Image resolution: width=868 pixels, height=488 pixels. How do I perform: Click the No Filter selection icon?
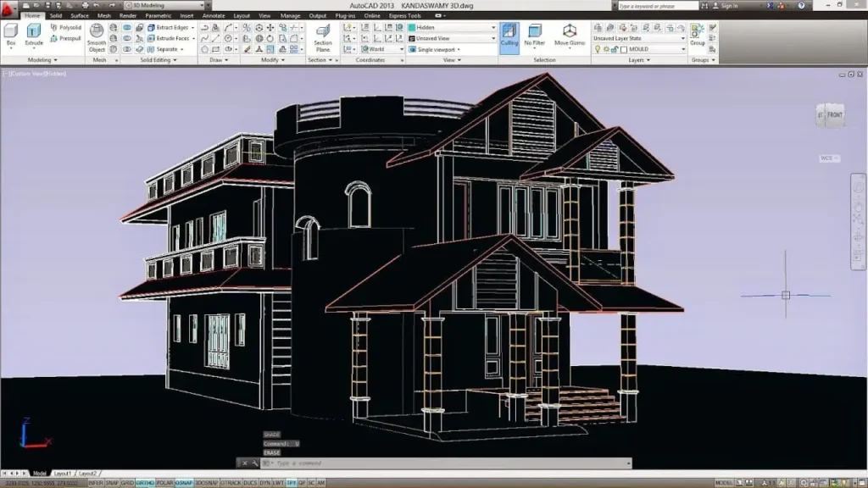534,36
